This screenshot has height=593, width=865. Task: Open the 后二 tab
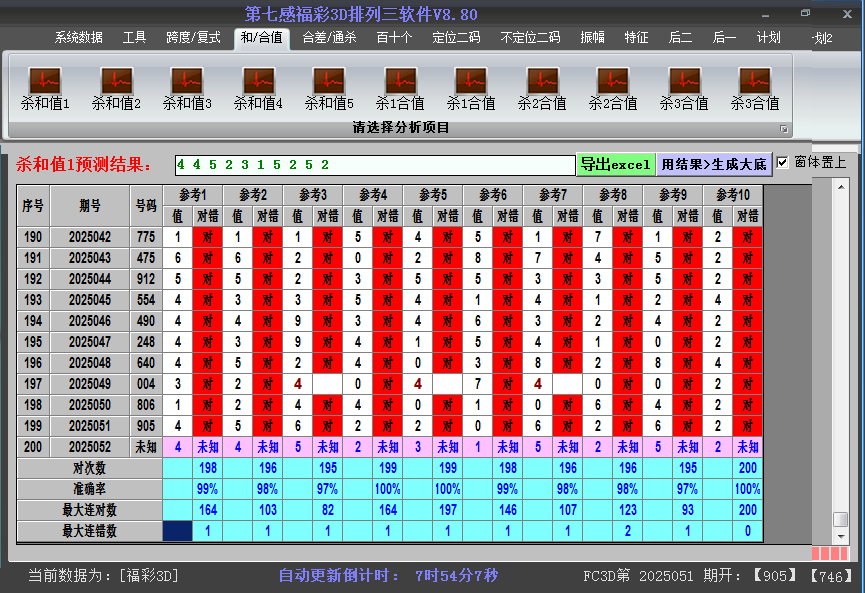point(680,38)
